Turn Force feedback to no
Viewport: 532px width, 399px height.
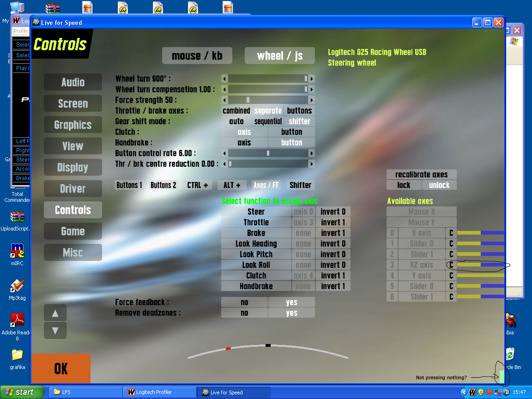244,302
